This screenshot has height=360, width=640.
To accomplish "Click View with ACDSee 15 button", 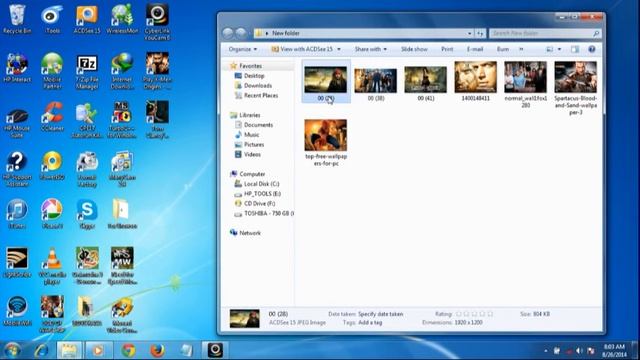I will pos(302,49).
